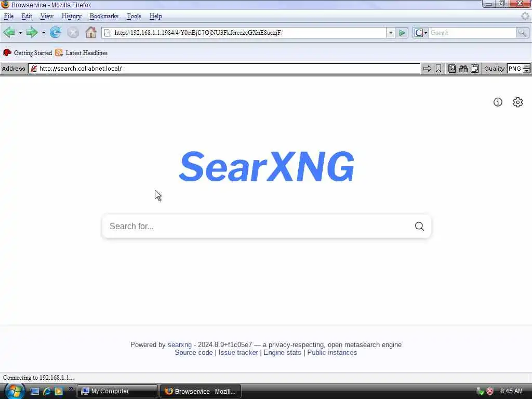Increase Quality with the up stepper arrow
The width and height of the screenshot is (532, 399).
(x=526, y=66)
